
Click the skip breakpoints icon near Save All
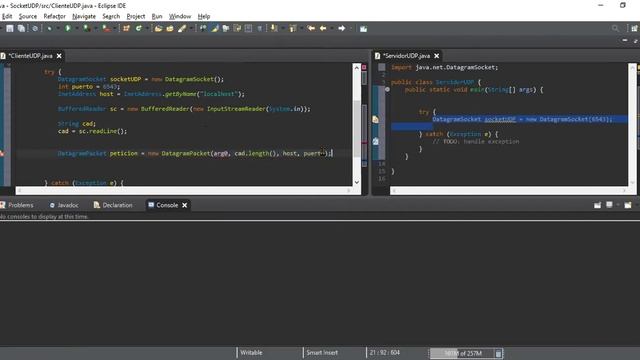35,29
